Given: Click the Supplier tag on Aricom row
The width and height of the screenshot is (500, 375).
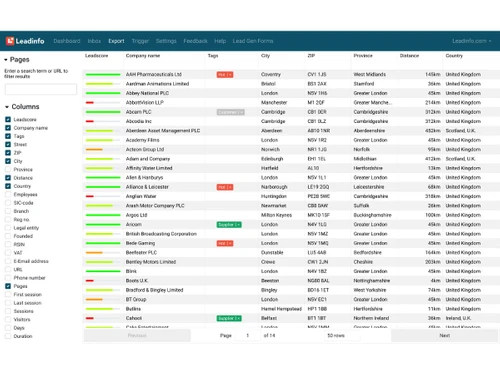Looking at the screenshot, I should click(229, 225).
